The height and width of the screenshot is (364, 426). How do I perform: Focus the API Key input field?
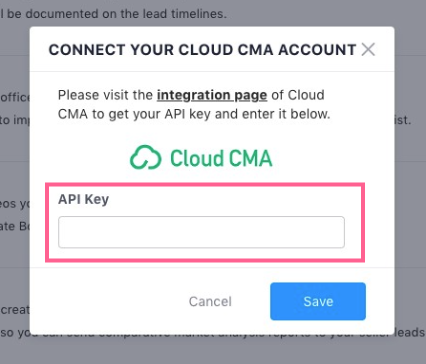point(201,232)
